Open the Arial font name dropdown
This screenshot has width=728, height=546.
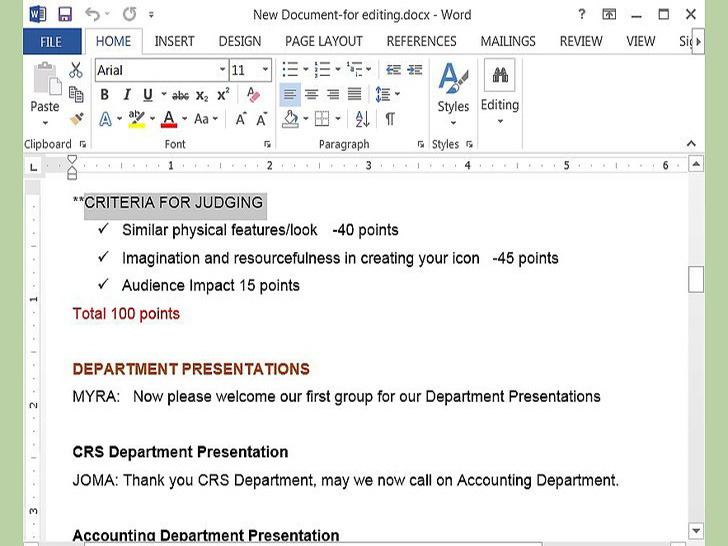222,70
